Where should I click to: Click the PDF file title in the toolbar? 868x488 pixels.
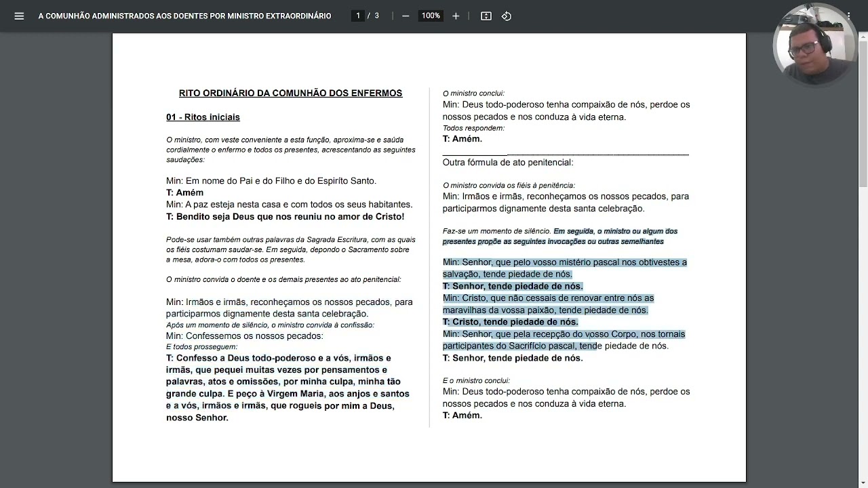point(184,16)
